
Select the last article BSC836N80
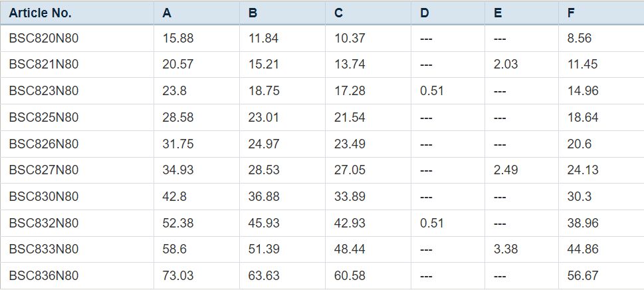click(x=44, y=275)
